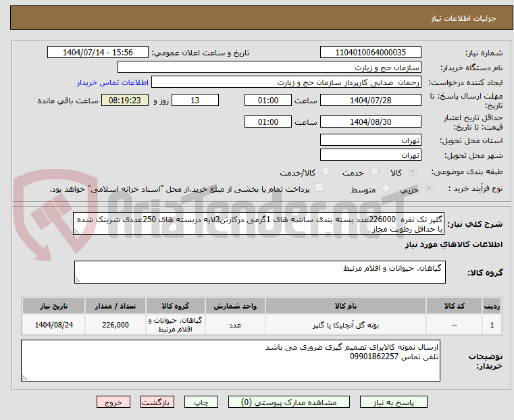Click the quantity cell 226,000
514x420 pixels.
(115, 325)
